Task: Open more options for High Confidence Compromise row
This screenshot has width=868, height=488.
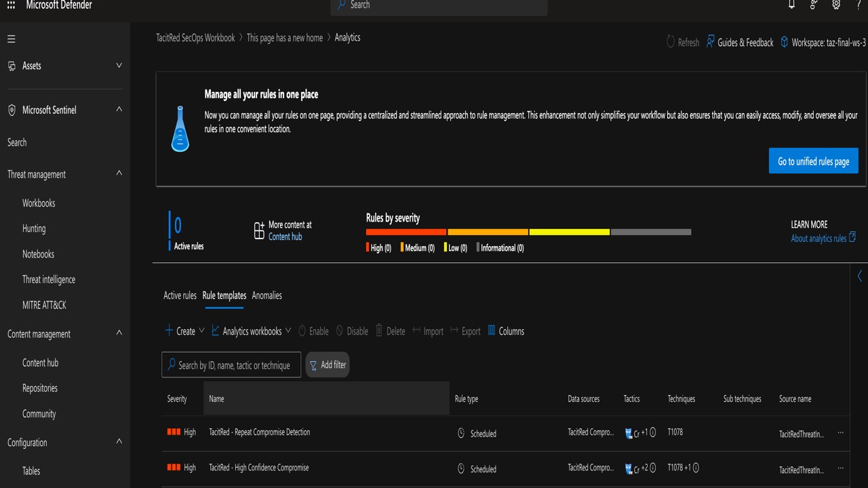Action: [841, 468]
